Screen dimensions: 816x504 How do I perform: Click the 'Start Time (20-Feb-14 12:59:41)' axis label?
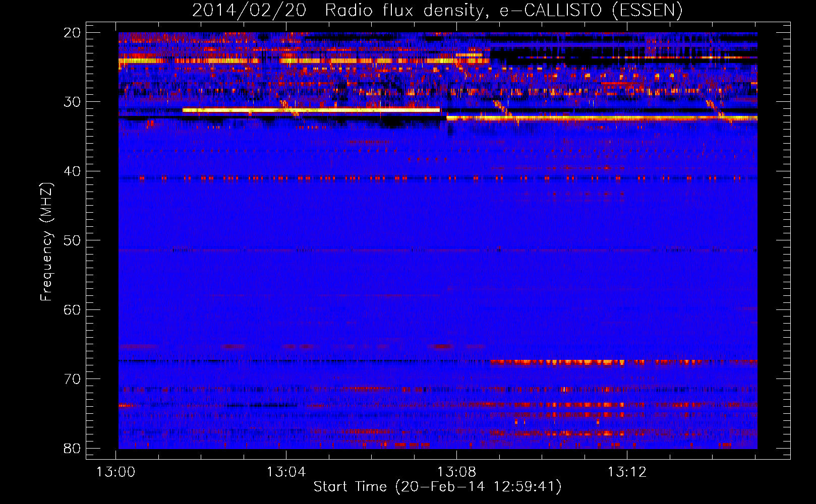click(x=437, y=487)
